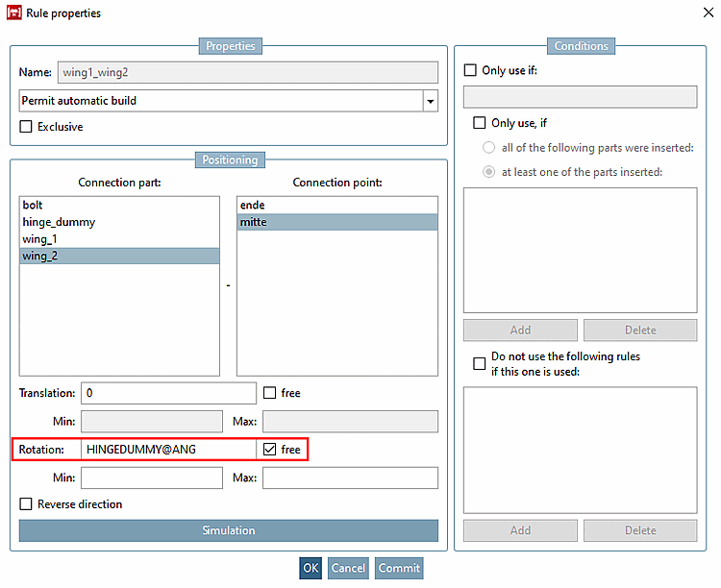Viewport: 721px width, 588px height.
Task: Enable Do not use the following rules checkbox
Action: [x=479, y=363]
